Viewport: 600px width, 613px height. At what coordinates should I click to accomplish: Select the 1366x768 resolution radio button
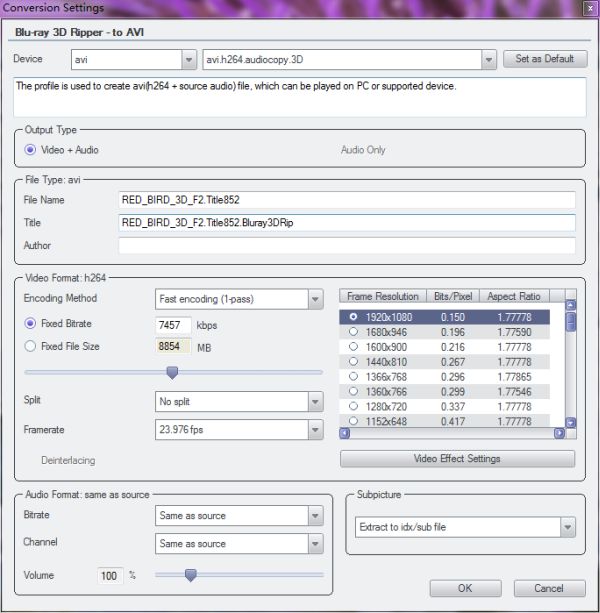pos(353,376)
